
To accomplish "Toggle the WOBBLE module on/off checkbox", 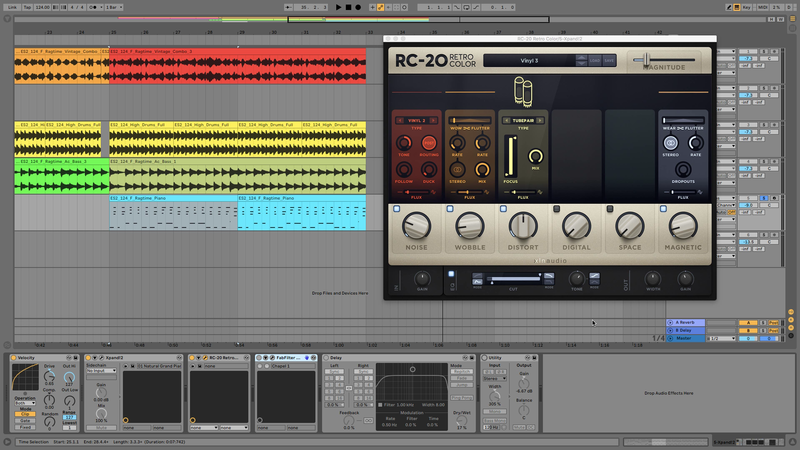I will pos(450,209).
